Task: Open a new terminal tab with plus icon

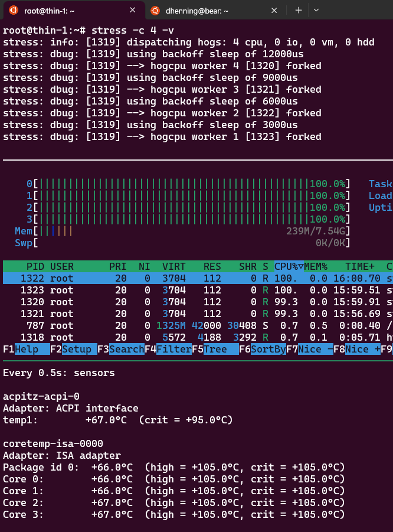Action: [299, 10]
